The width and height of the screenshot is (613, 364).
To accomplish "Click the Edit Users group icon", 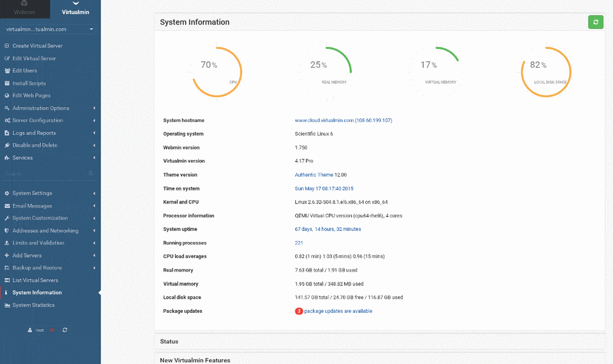I will [7, 71].
